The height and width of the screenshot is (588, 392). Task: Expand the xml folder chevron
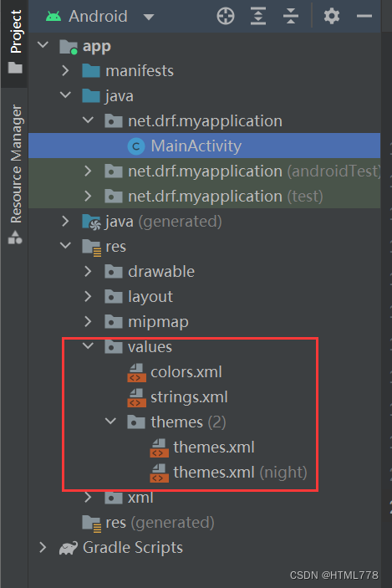click(88, 498)
